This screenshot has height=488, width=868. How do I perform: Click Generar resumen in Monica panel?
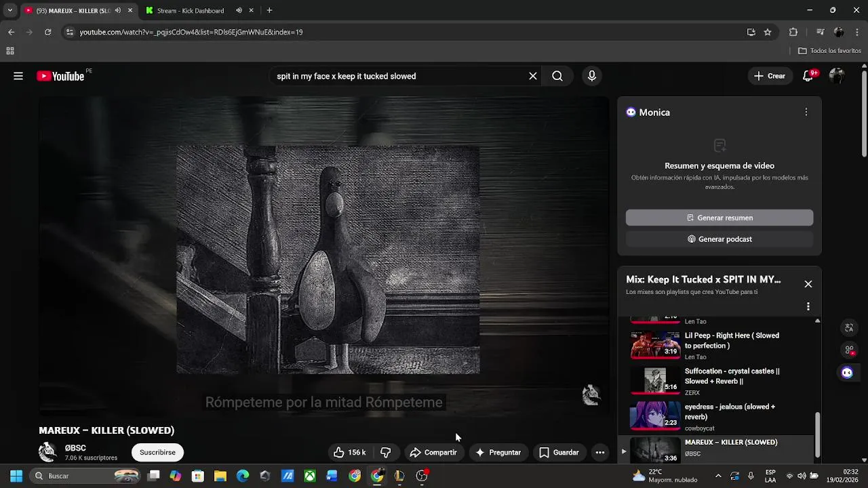pos(719,218)
